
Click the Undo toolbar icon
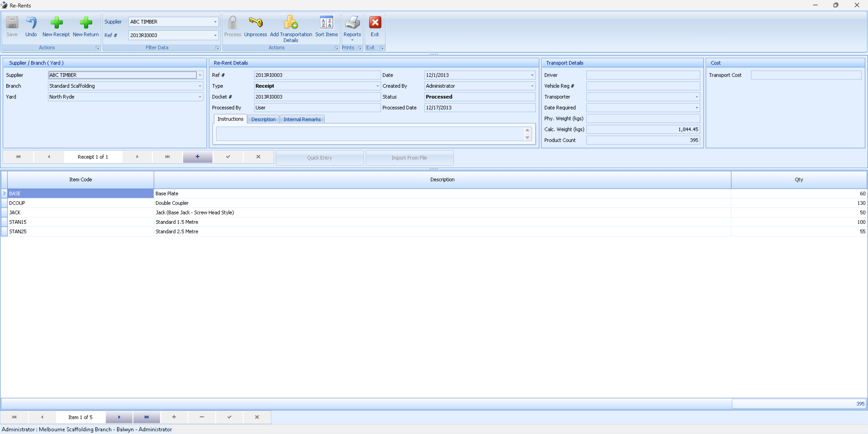coord(31,23)
